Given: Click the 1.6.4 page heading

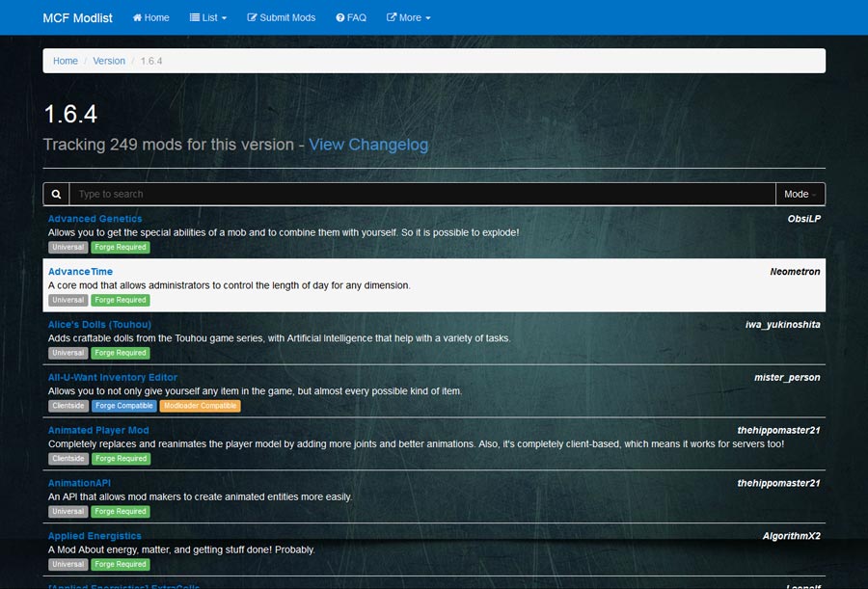Looking at the screenshot, I should point(70,115).
